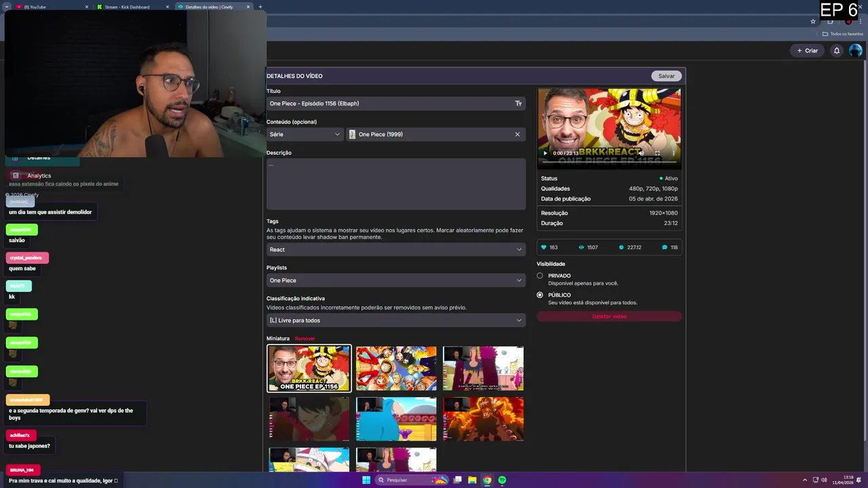Click the comments bubble icon stat
Image resolution: width=868 pixels, height=488 pixels.
pyautogui.click(x=664, y=247)
